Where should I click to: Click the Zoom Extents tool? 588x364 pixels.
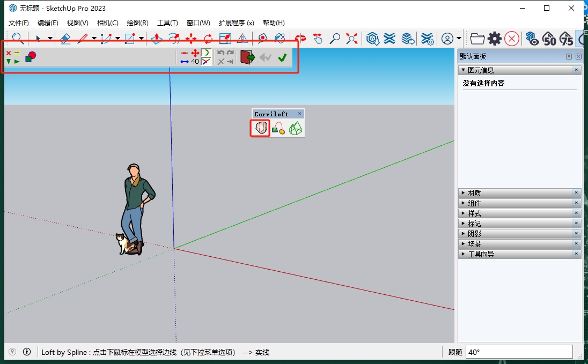tap(352, 39)
